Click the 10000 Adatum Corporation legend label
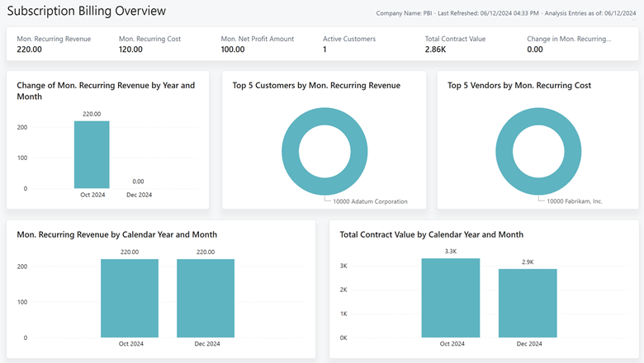This screenshot has width=644, height=363. pos(370,201)
